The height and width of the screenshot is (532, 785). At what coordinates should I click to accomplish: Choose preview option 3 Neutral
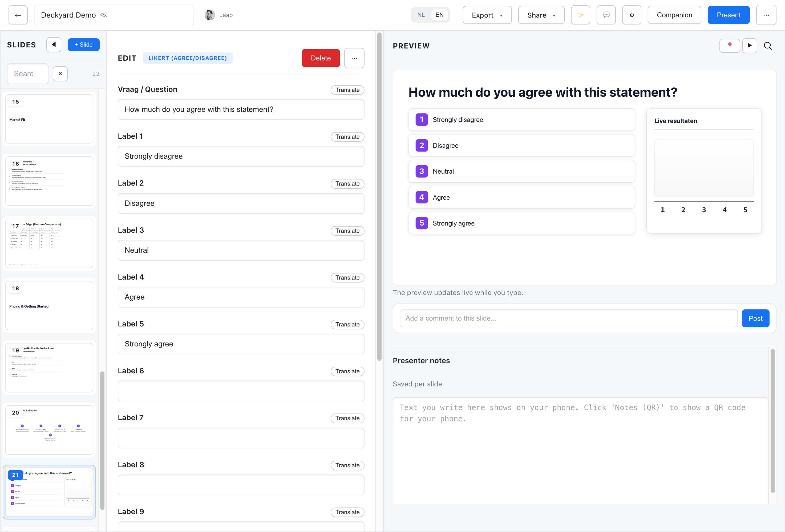coord(521,171)
